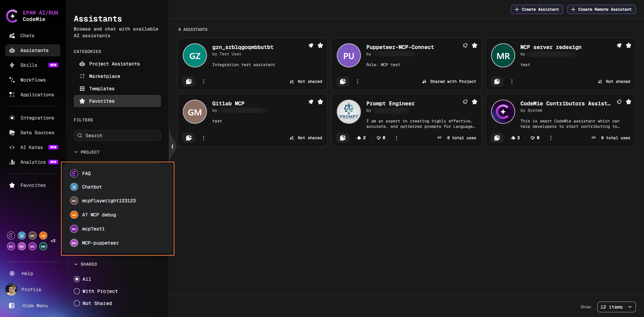Pin the Prompt Engineer assistant
The height and width of the screenshot is (317, 644).
(x=465, y=102)
